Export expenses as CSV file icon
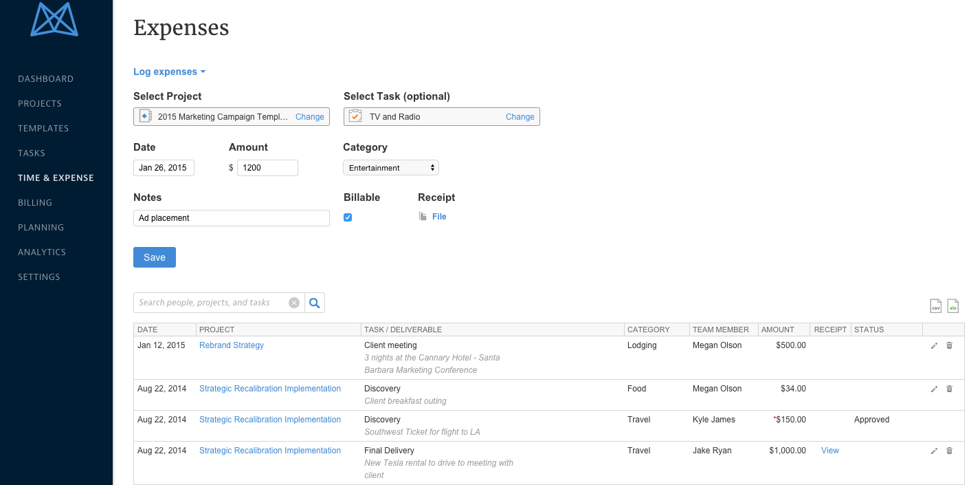The height and width of the screenshot is (485, 980). 935,306
